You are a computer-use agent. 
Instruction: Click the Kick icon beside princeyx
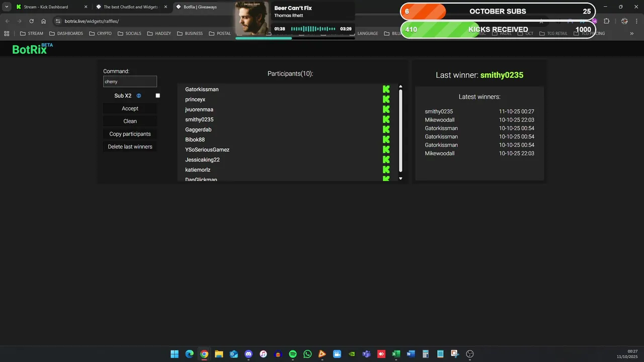tap(386, 99)
